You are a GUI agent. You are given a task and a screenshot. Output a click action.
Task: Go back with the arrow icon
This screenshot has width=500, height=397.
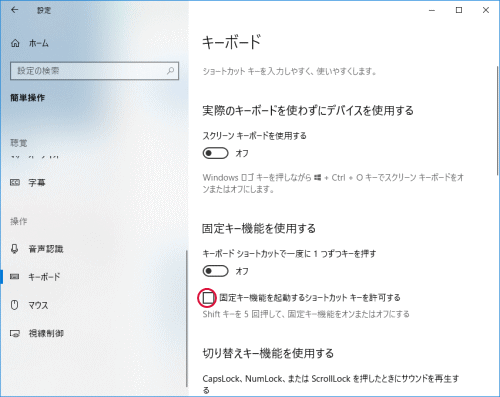(14, 10)
